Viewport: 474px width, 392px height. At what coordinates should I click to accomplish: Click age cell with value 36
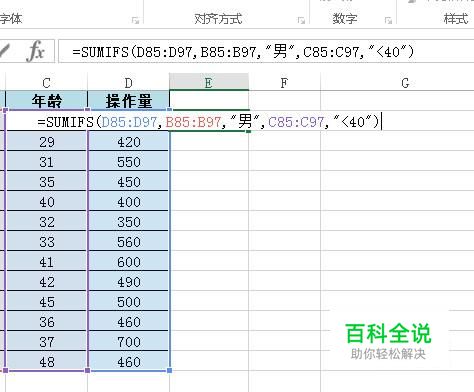[x=47, y=322]
